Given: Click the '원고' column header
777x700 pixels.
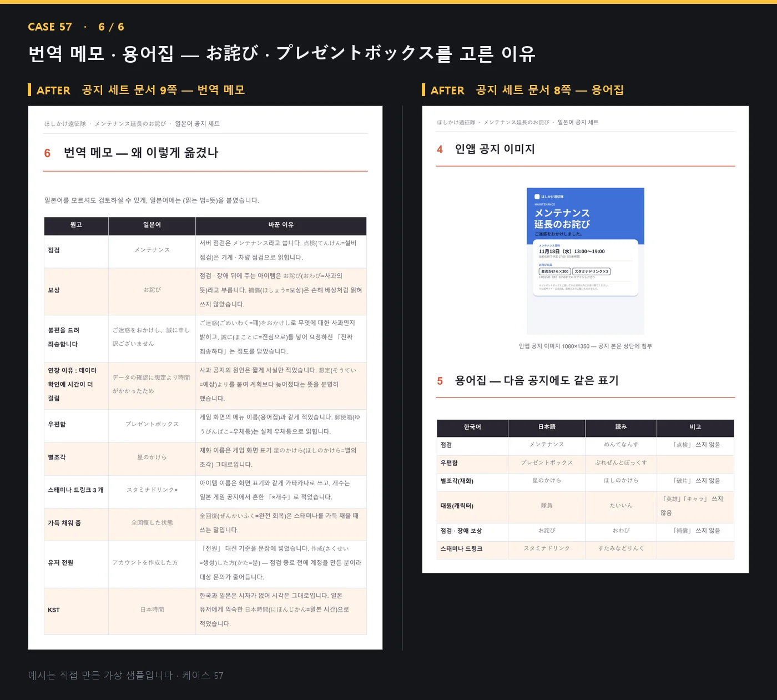Looking at the screenshot, I should 77,225.
